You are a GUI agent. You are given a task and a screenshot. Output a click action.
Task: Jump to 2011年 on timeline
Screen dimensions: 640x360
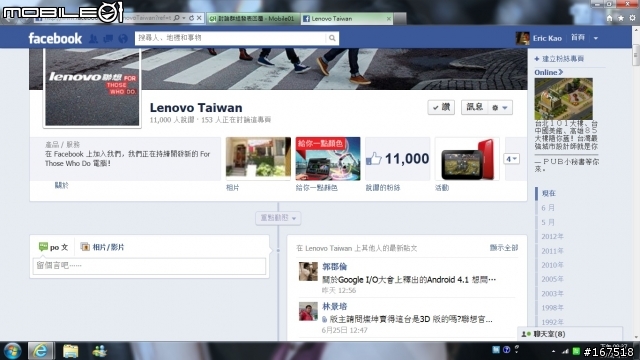tap(552, 251)
